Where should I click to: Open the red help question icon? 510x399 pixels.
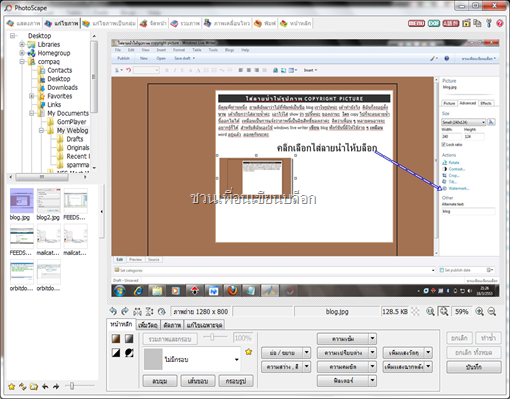click(x=500, y=23)
